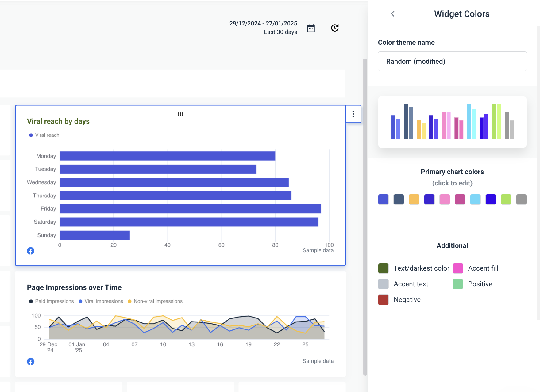Open the three-dot options menu on selected widget

pos(353,114)
